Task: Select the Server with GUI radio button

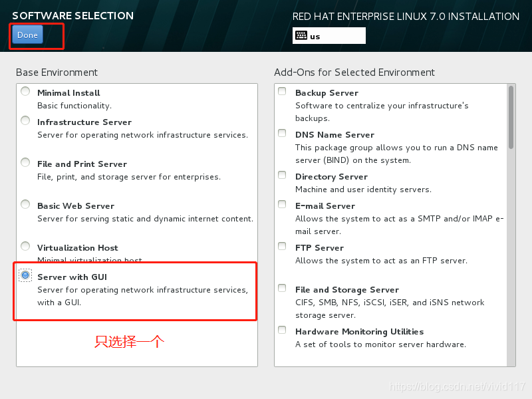Action: (25, 275)
